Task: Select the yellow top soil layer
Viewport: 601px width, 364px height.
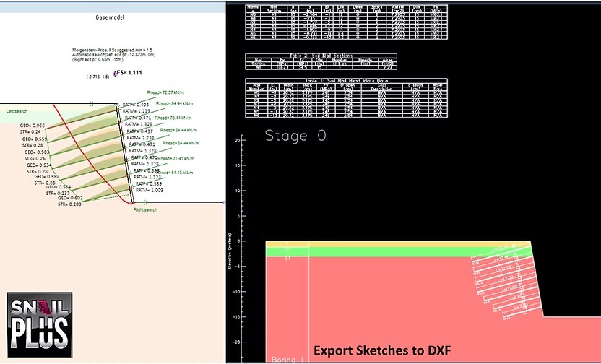Action: pyautogui.click(x=398, y=244)
